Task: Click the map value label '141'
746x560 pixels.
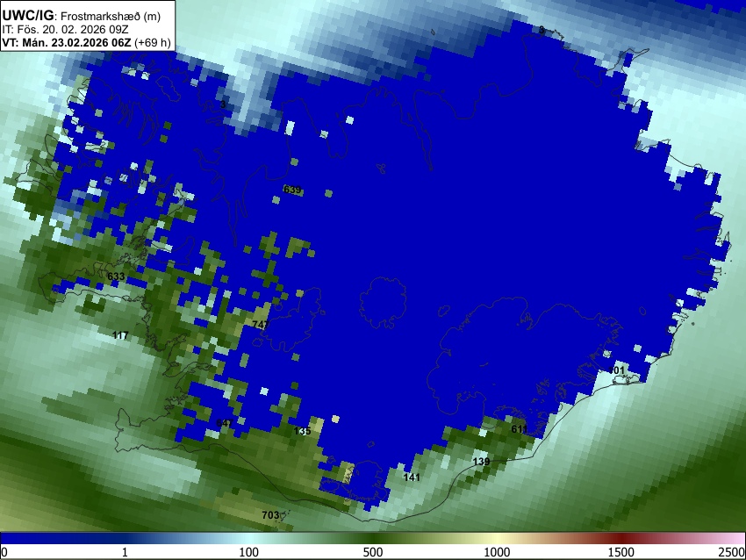Action: click(412, 477)
